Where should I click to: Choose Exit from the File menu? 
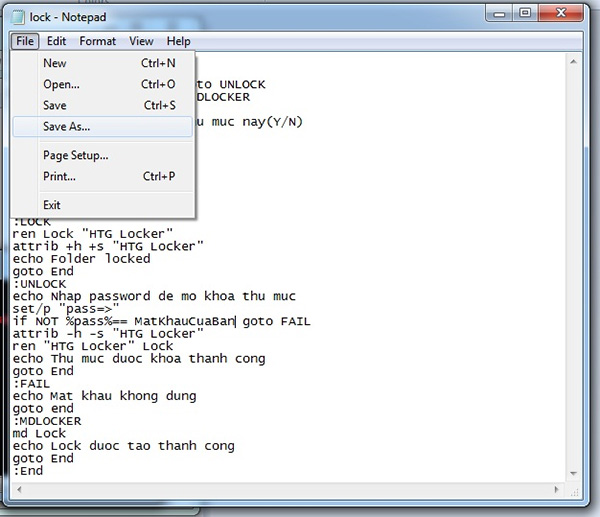52,205
